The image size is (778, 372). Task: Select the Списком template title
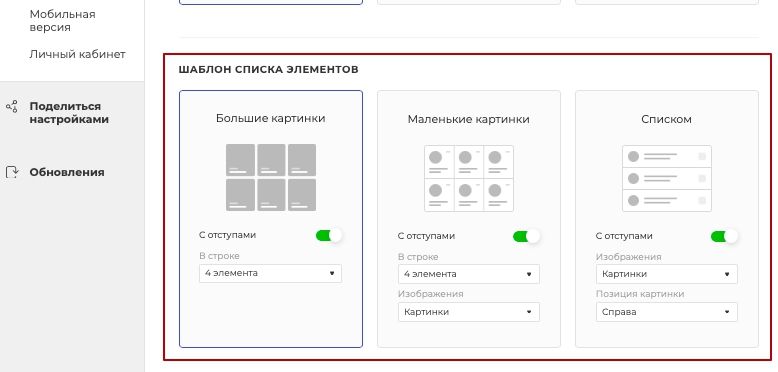(x=666, y=119)
